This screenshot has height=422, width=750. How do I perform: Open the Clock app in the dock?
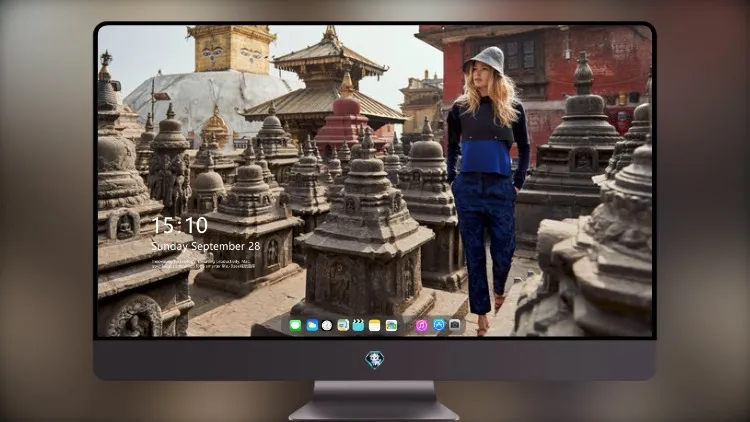click(327, 326)
